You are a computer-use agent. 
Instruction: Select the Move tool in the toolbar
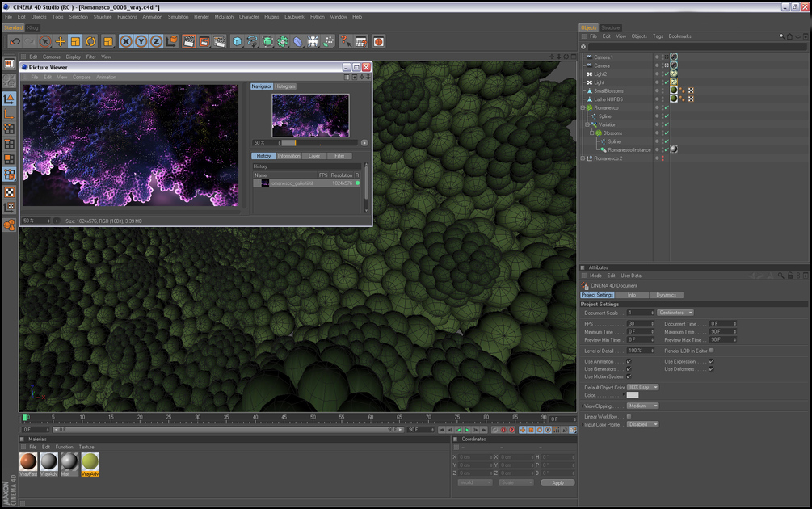click(60, 41)
